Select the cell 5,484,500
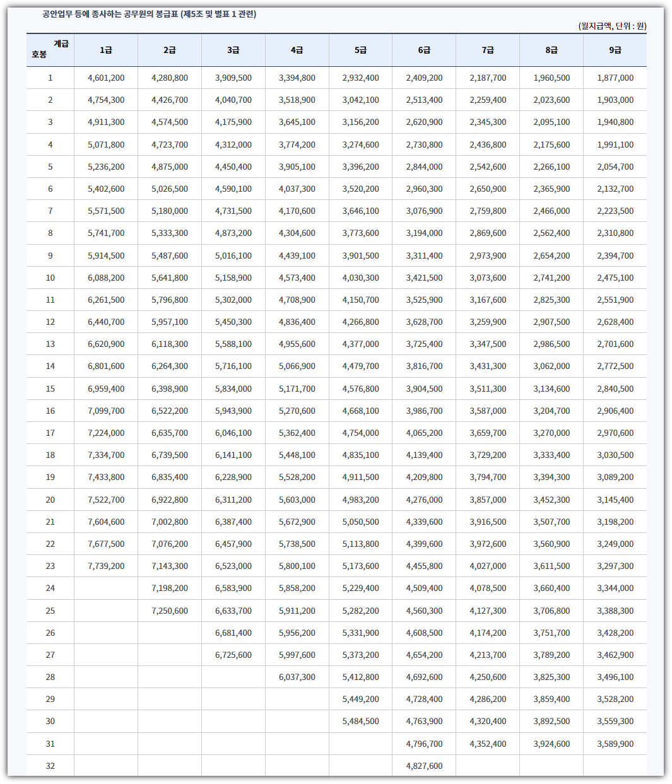 [361, 722]
